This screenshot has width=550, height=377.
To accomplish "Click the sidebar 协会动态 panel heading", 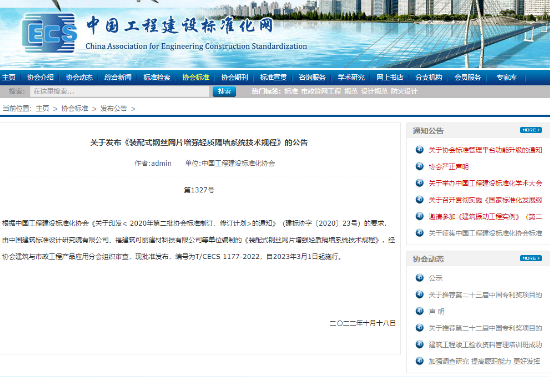I will (x=428, y=258).
